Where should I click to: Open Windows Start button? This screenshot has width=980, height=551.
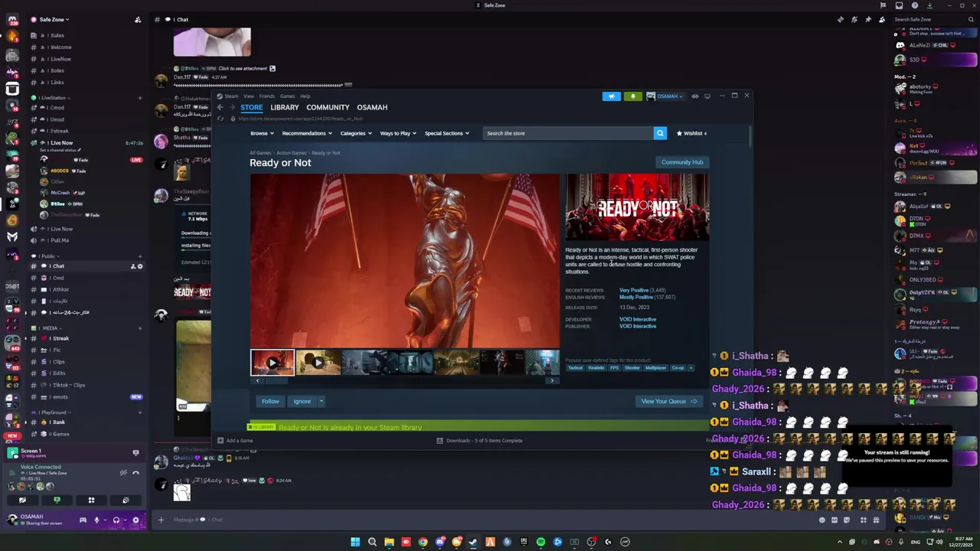355,542
